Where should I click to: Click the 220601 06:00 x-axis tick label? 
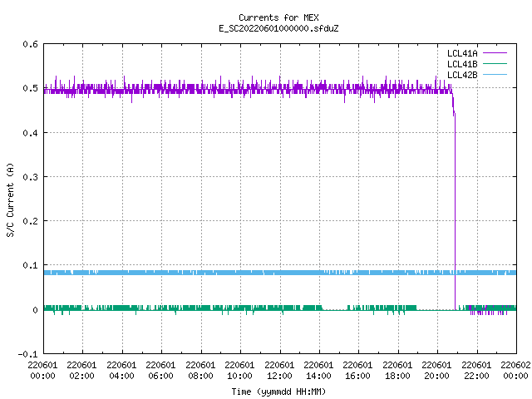(160, 371)
